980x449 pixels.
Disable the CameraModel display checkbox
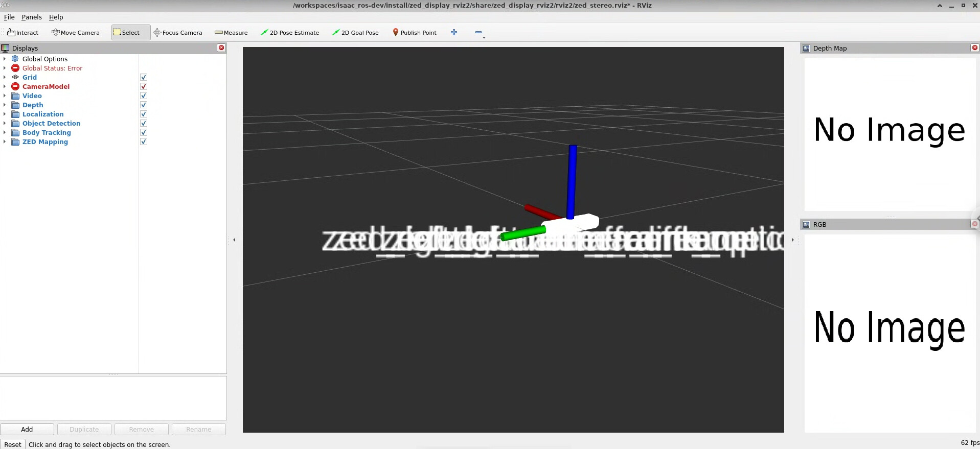tap(144, 87)
